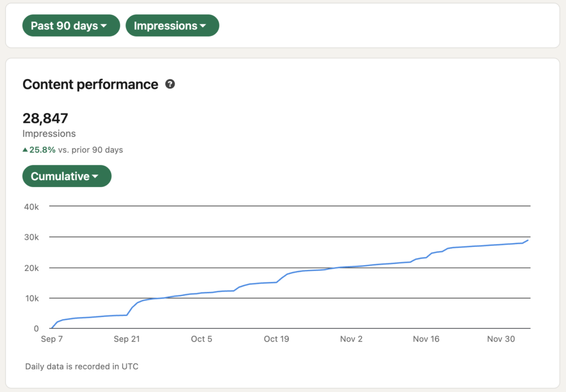
Task: Click the Oct 5 x-axis label
Action: (201, 339)
